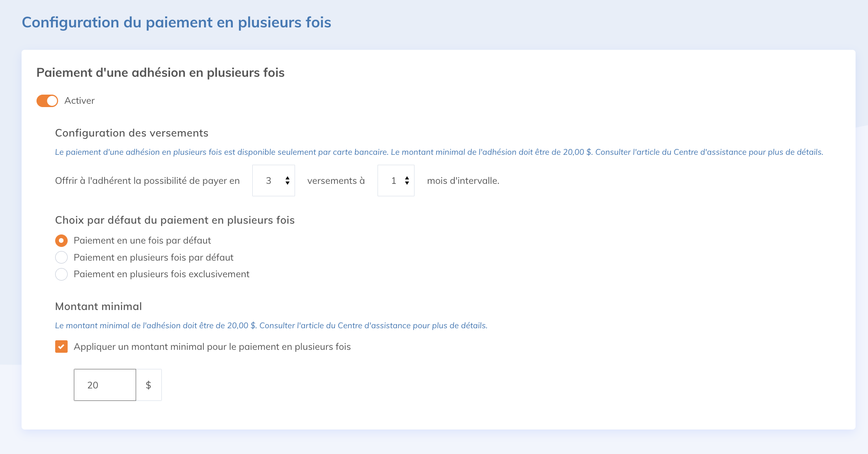Screen dimensions: 868x454
Task: Click the "mois d'intervalle." text
Action: tap(463, 181)
